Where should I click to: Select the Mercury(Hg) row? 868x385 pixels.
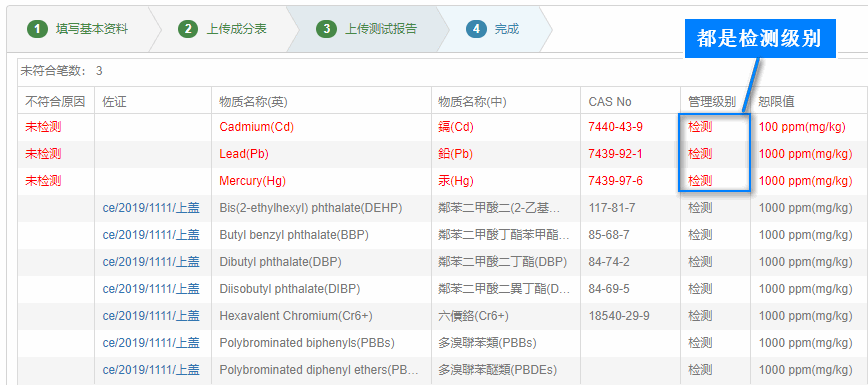click(x=442, y=181)
